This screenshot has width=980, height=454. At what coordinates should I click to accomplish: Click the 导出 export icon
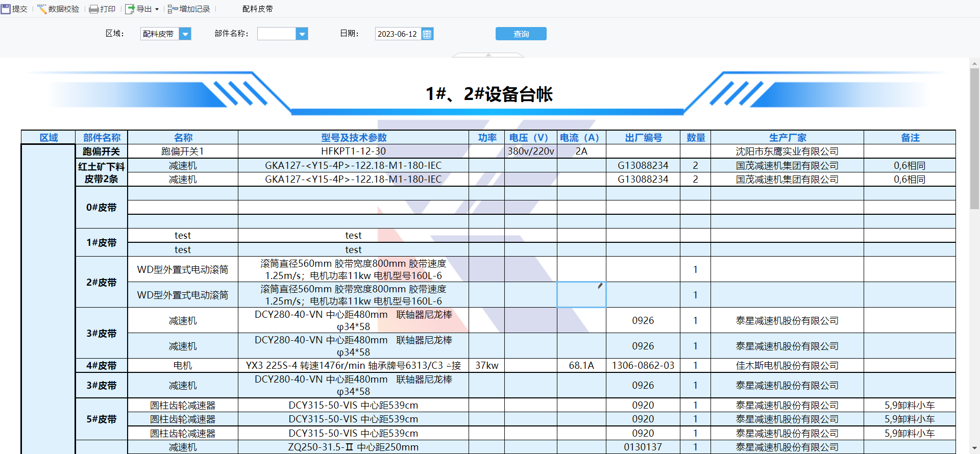130,9
